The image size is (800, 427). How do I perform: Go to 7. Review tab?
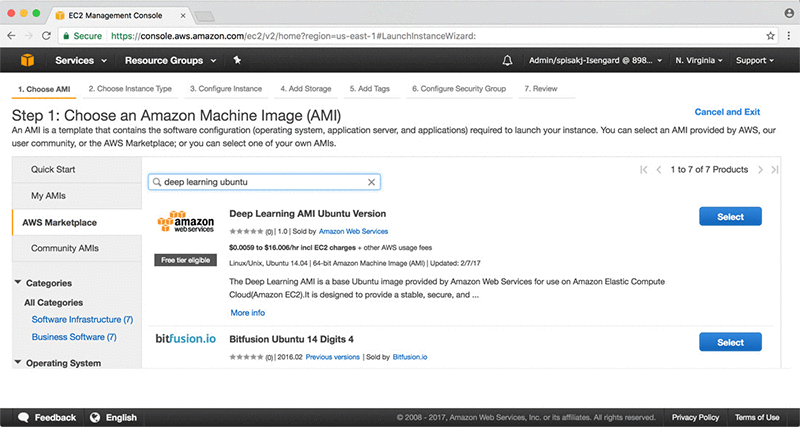point(541,89)
